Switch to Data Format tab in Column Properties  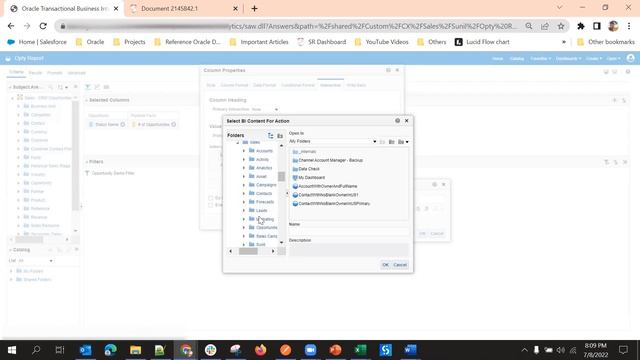[264, 85]
